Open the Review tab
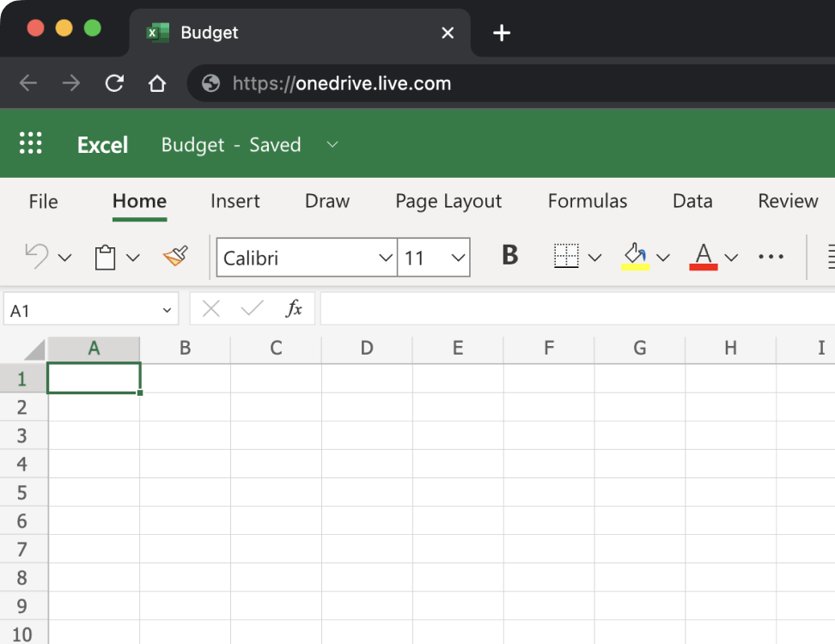 coord(788,201)
